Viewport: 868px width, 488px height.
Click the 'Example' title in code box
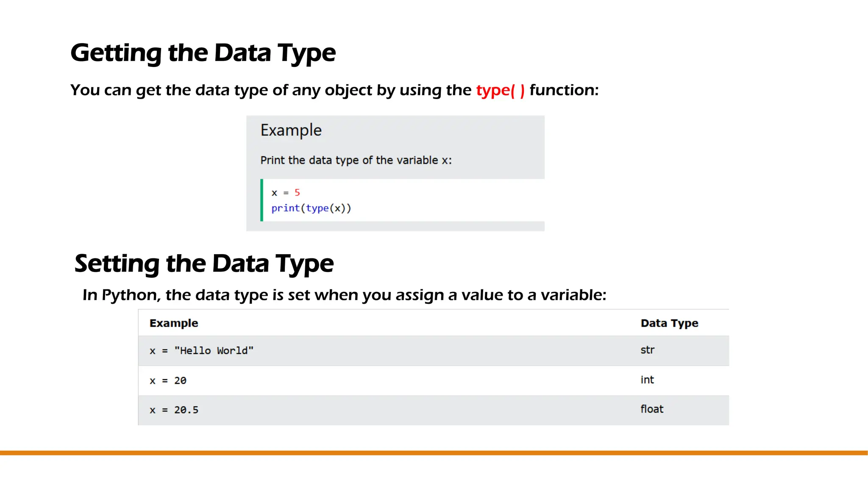(291, 130)
